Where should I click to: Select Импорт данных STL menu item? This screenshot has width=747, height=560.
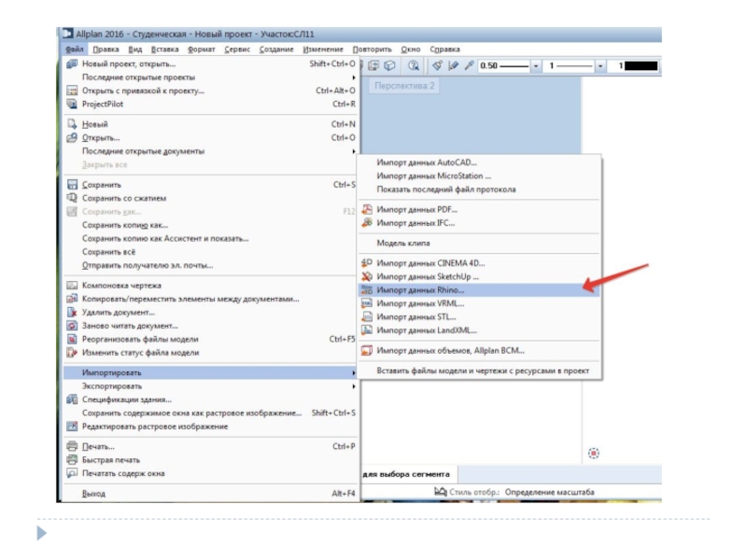(419, 316)
